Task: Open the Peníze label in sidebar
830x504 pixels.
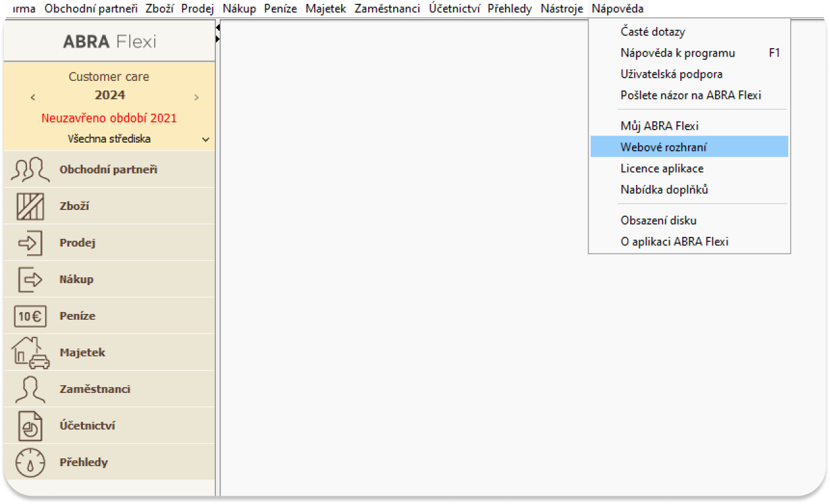Action: 77,317
